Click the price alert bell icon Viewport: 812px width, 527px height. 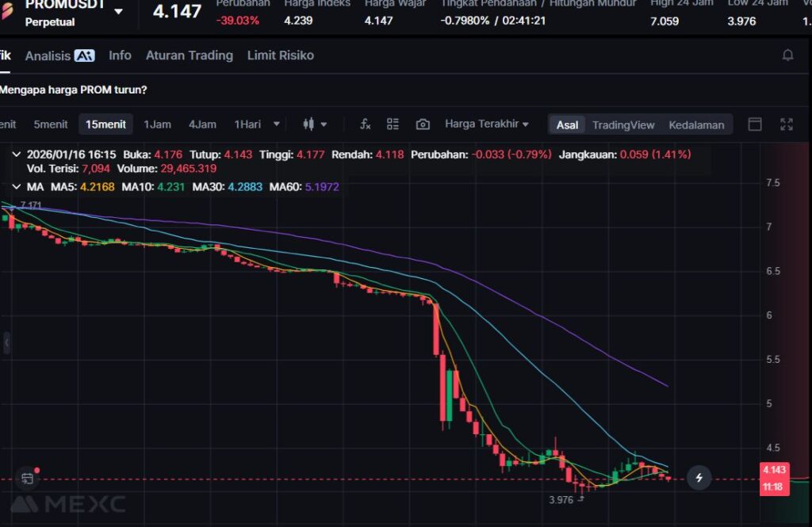pos(787,55)
